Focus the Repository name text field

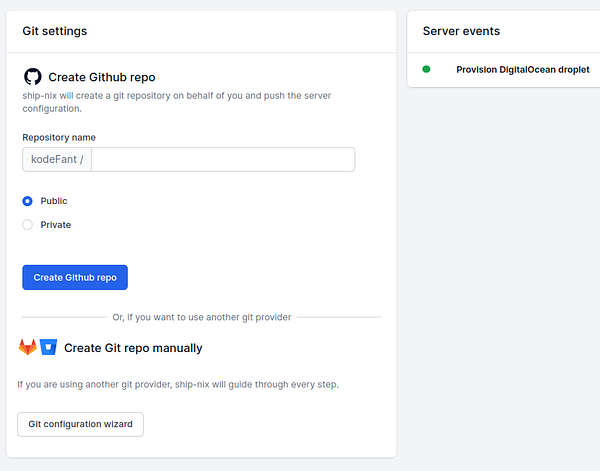coord(222,160)
